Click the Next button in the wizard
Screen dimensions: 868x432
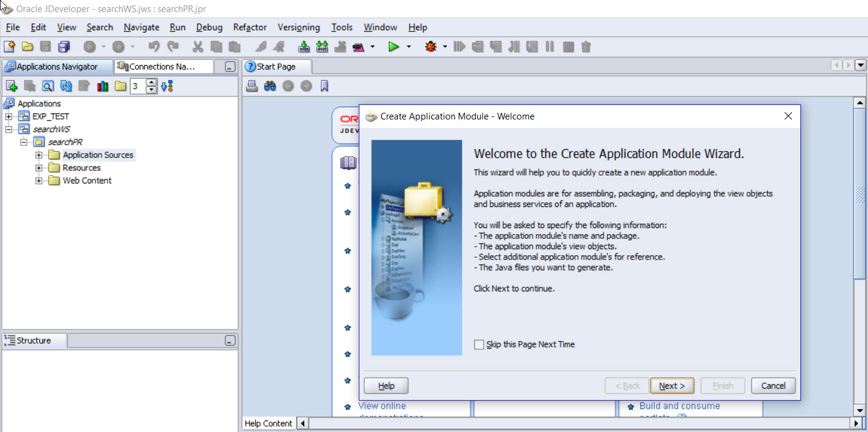point(672,386)
